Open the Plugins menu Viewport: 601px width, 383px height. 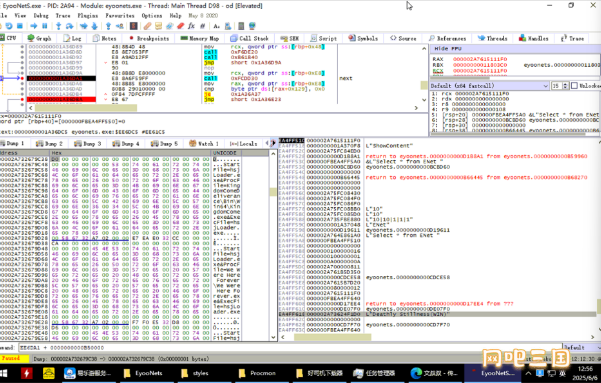tap(88, 16)
